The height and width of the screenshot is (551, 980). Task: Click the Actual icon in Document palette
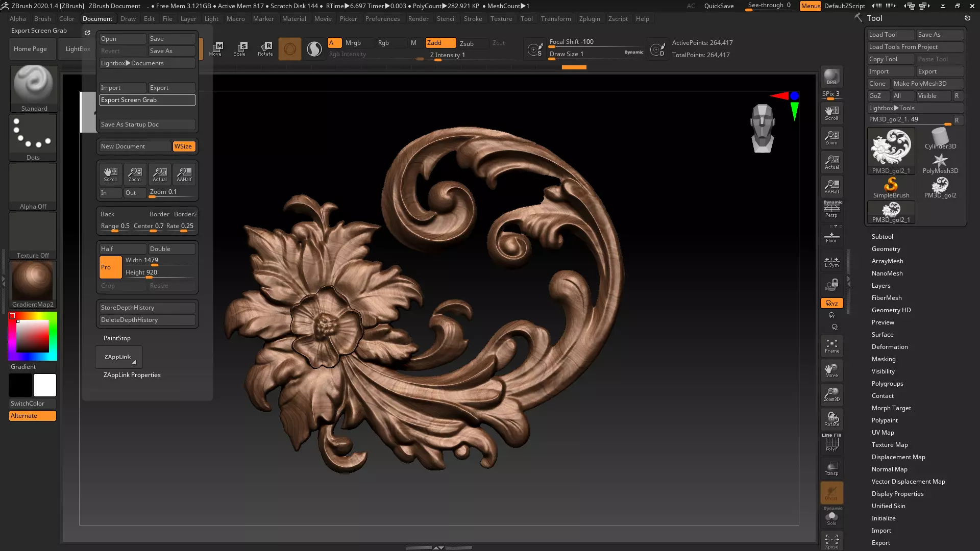coord(160,174)
